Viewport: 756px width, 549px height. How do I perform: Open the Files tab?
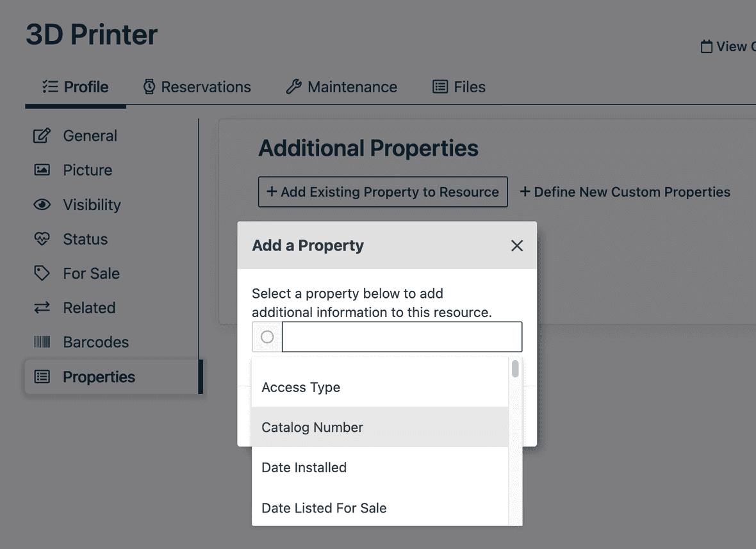[x=459, y=86]
